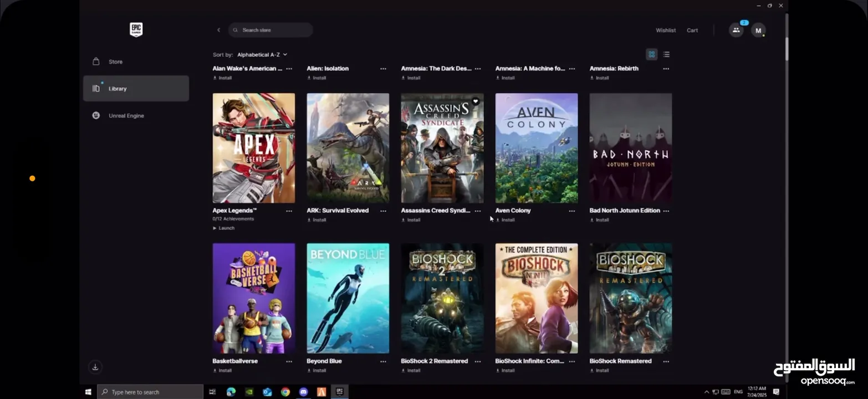Install Amnesia: Rebirth
The height and width of the screenshot is (399, 868).
click(x=599, y=78)
